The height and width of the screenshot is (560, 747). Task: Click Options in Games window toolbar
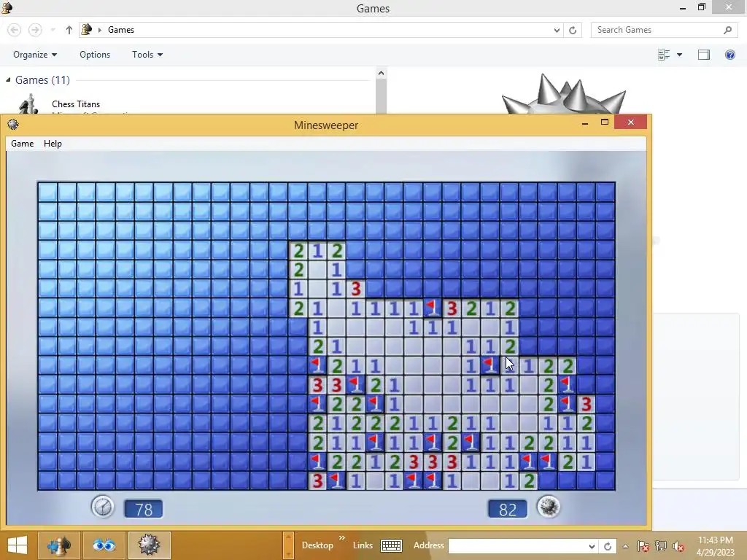point(95,55)
